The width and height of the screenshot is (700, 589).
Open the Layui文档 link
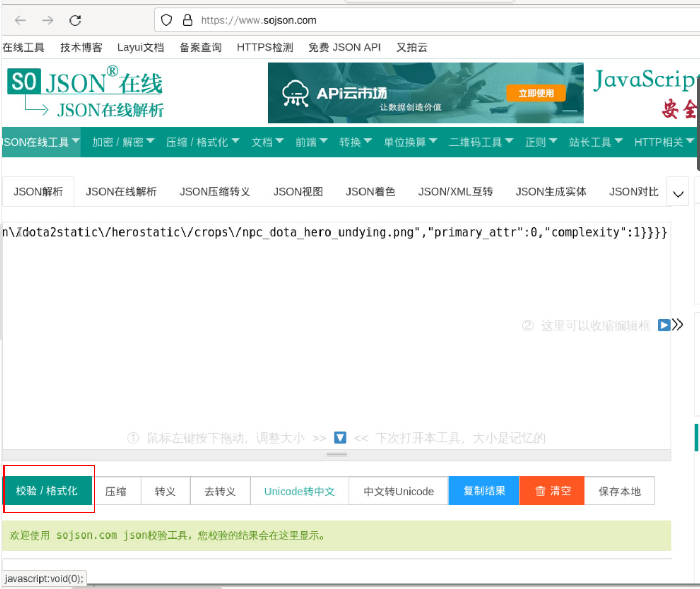141,47
